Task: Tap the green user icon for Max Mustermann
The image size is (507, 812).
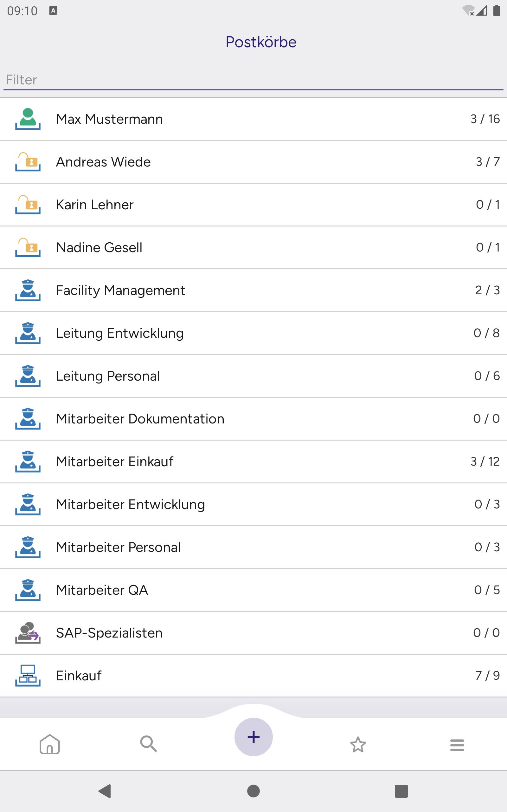Action: (28, 119)
